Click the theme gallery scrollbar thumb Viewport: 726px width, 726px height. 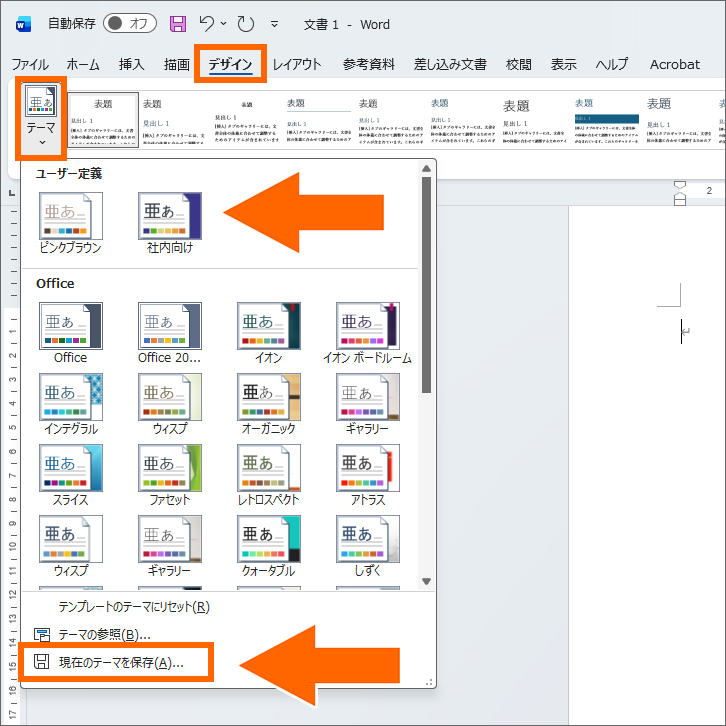(426, 285)
